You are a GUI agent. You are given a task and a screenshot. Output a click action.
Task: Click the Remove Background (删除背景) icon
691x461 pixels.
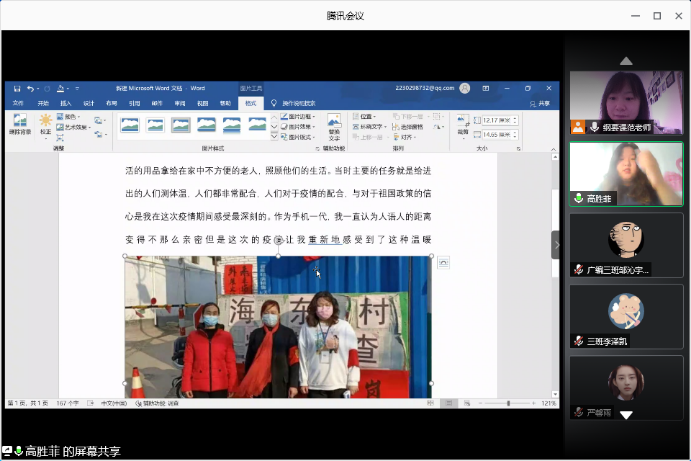tap(19, 124)
